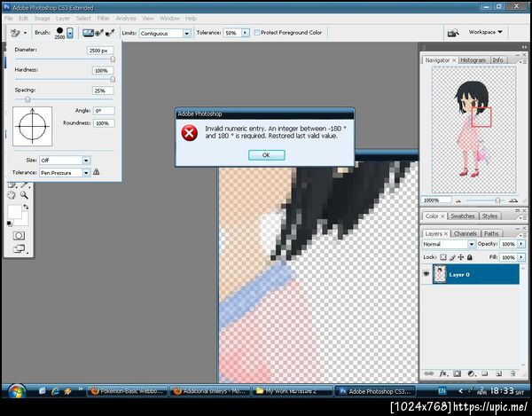
Task: Select the Hand tool in the toolbox
Action: [x=12, y=195]
